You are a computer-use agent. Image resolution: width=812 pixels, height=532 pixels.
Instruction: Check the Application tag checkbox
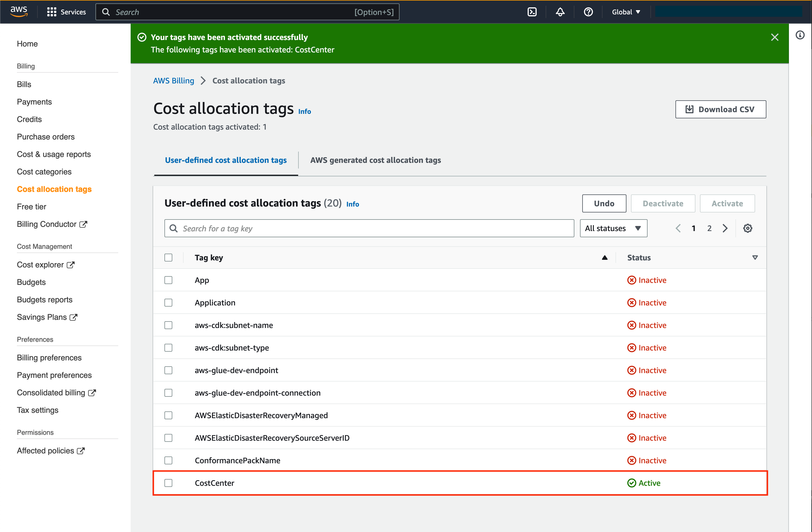coord(169,303)
